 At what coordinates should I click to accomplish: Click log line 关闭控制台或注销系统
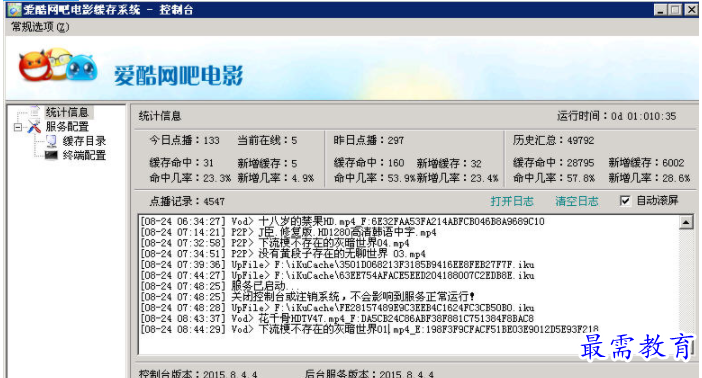308,297
